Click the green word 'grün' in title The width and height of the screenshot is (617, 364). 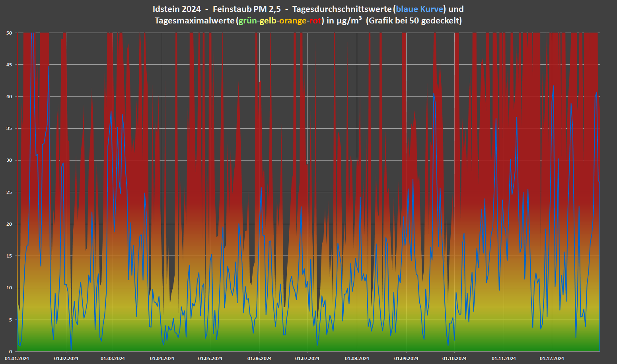click(247, 21)
